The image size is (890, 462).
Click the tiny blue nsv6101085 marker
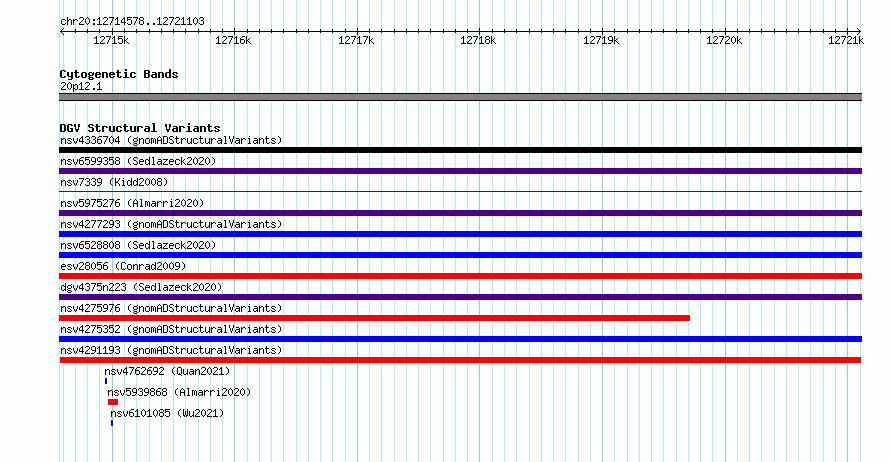[112, 423]
